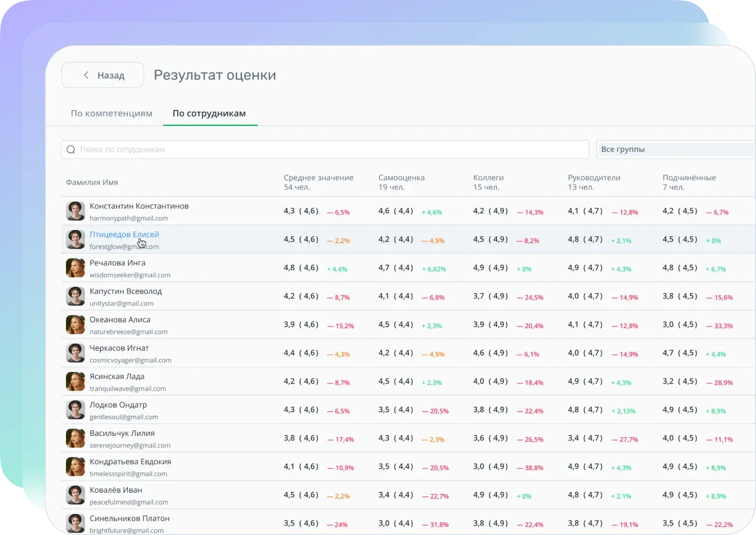The image size is (756, 535).
Task: Click Ковалёв Иван avatar
Action: tap(76, 495)
